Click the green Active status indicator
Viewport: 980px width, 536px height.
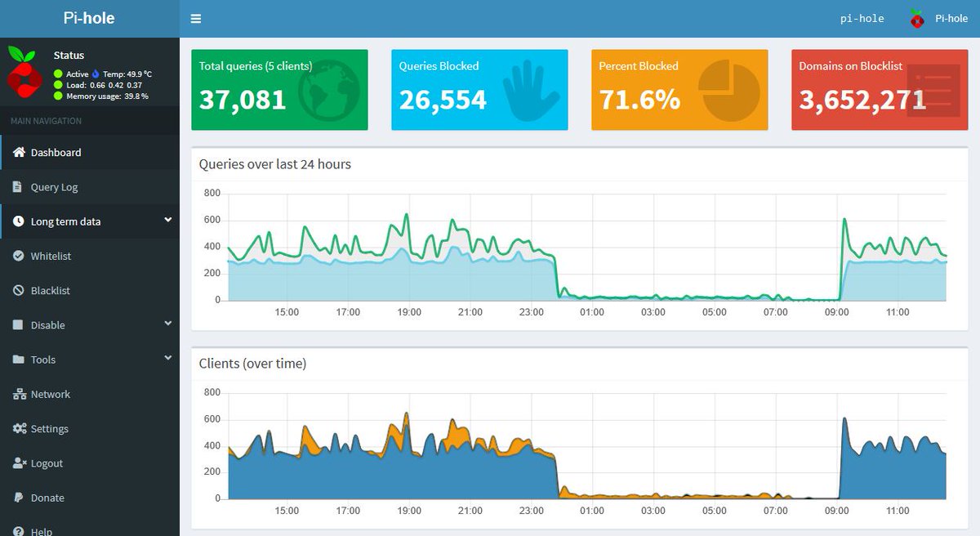(58, 74)
